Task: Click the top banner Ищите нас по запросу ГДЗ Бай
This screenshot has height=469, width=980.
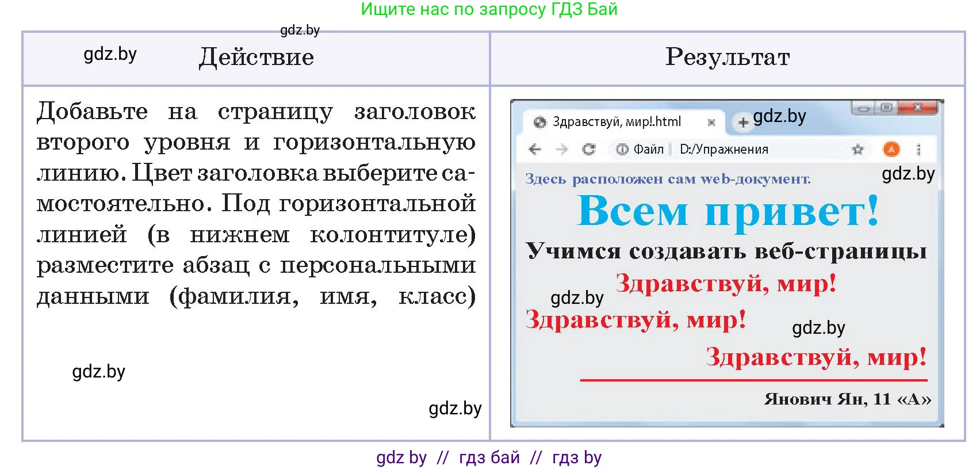Action: click(489, 9)
